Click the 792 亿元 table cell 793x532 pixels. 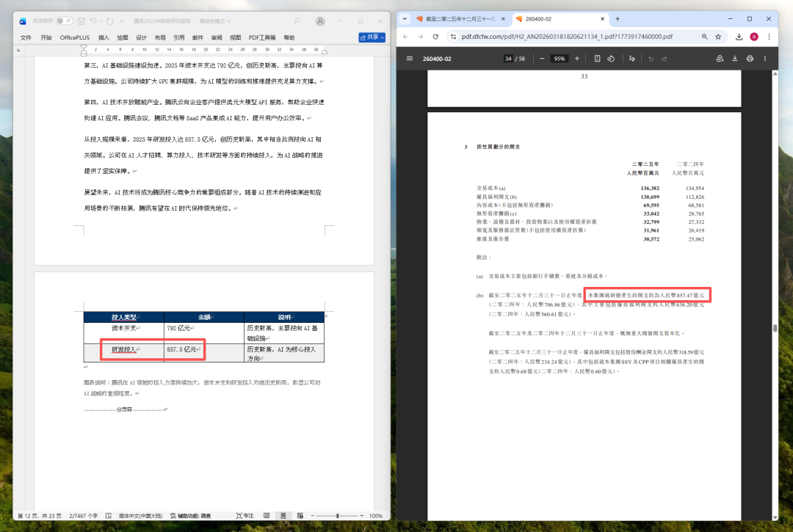(204, 332)
